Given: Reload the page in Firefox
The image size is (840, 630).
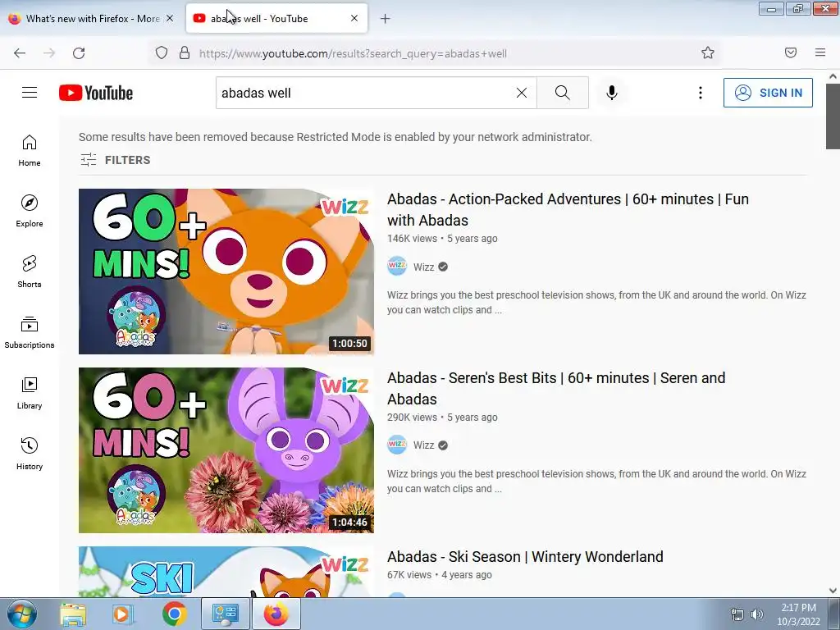Looking at the screenshot, I should tap(79, 53).
